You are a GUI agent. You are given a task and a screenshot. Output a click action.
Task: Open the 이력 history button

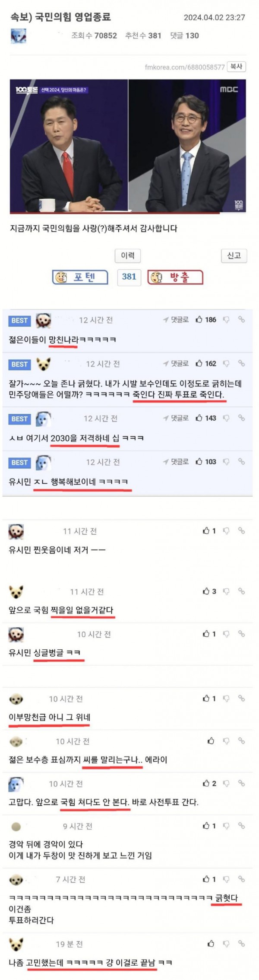pyautogui.click(x=128, y=255)
